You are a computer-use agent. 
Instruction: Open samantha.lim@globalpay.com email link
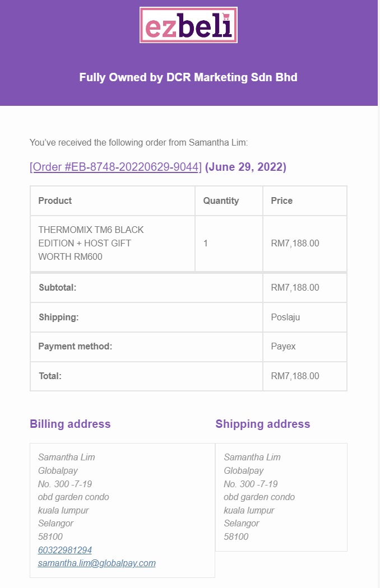pyautogui.click(x=97, y=563)
